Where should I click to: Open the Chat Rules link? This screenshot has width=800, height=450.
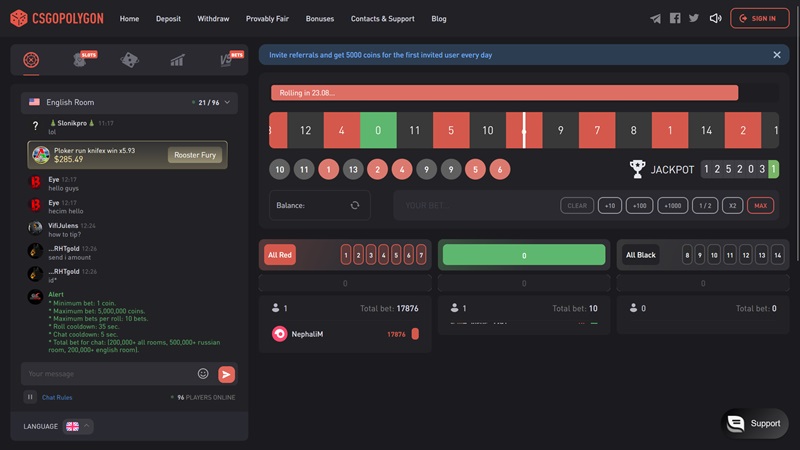(57, 397)
